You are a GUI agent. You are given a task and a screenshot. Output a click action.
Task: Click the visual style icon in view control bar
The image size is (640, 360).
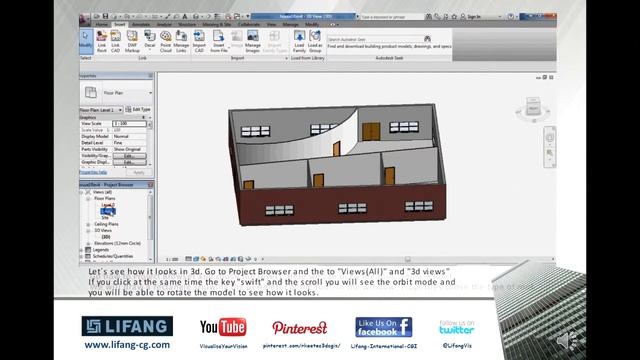click(x=196, y=259)
